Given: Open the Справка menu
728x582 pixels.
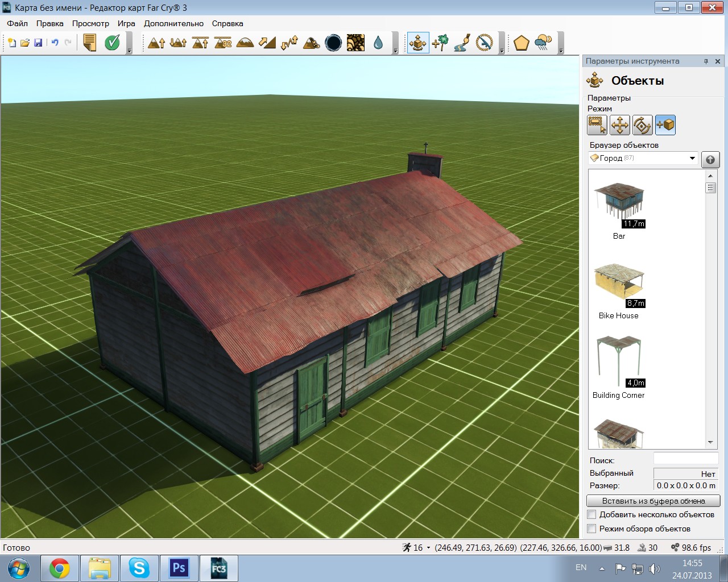Looking at the screenshot, I should tap(227, 23).
